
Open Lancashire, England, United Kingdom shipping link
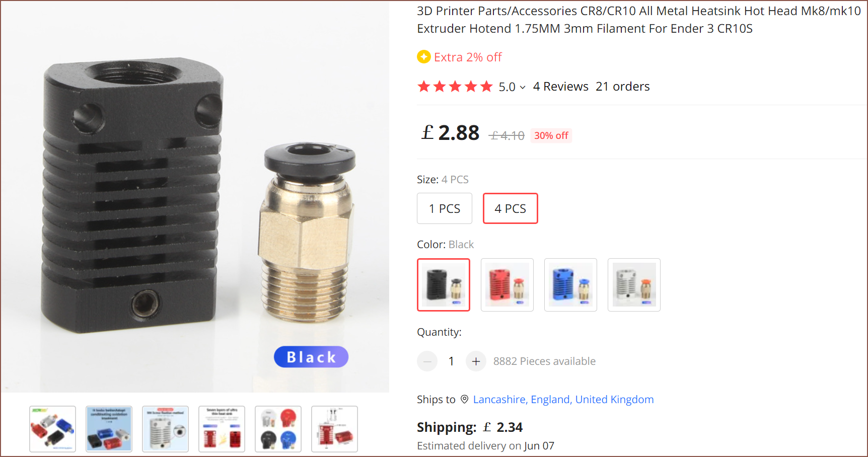563,400
